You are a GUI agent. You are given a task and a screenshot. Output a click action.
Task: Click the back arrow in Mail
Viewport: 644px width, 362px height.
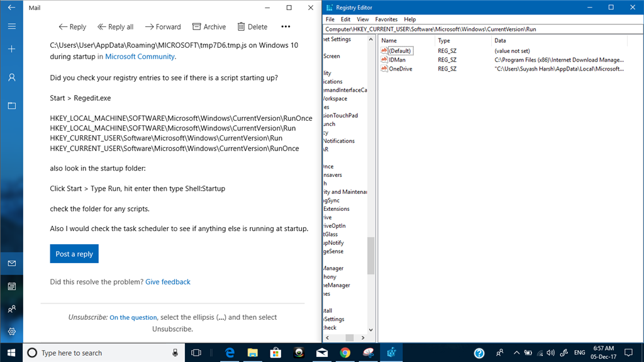click(11, 8)
